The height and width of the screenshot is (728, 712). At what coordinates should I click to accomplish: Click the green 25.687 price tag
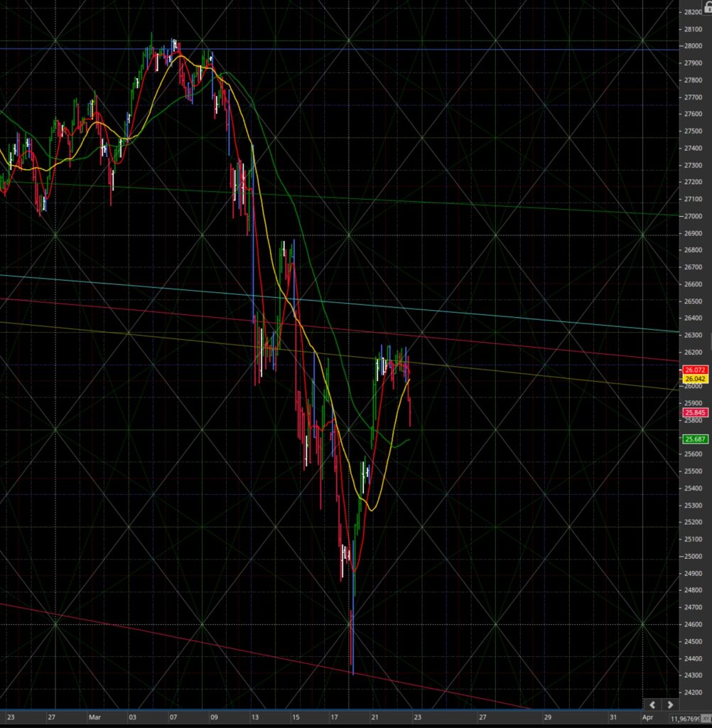[695, 439]
